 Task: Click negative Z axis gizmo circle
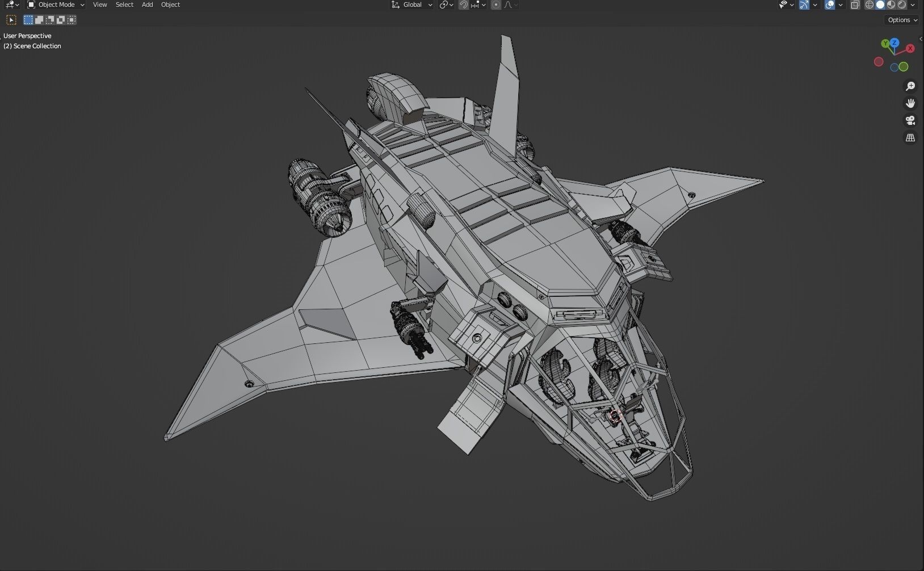click(894, 68)
